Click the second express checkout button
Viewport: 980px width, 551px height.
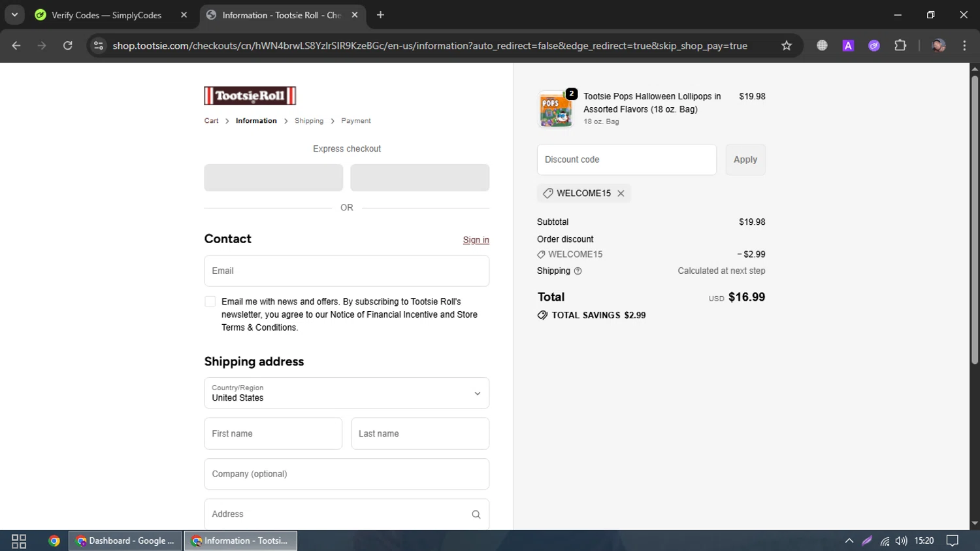[419, 178]
